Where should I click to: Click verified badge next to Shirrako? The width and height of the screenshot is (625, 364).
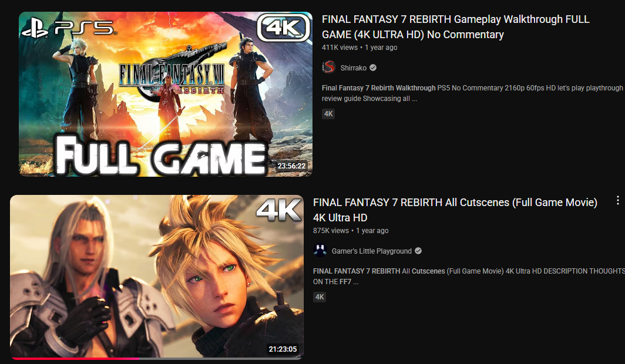click(x=373, y=68)
